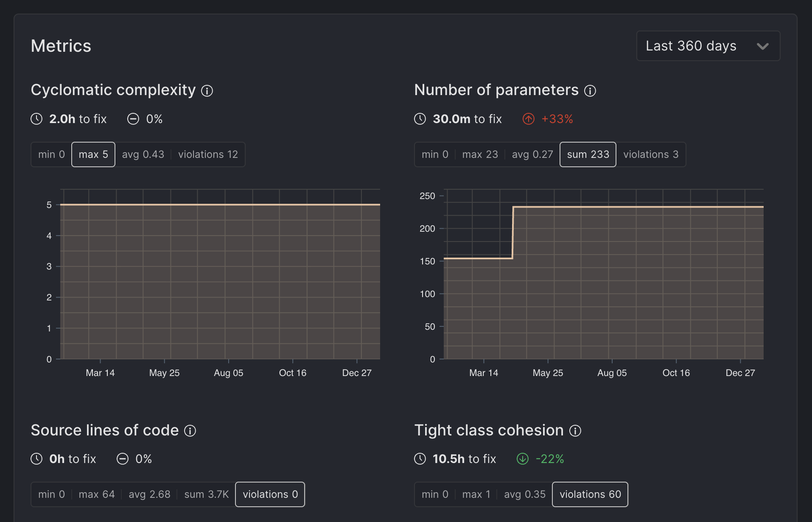Click info icon beside Cyclomatic complexity
This screenshot has height=522, width=812.
point(207,91)
